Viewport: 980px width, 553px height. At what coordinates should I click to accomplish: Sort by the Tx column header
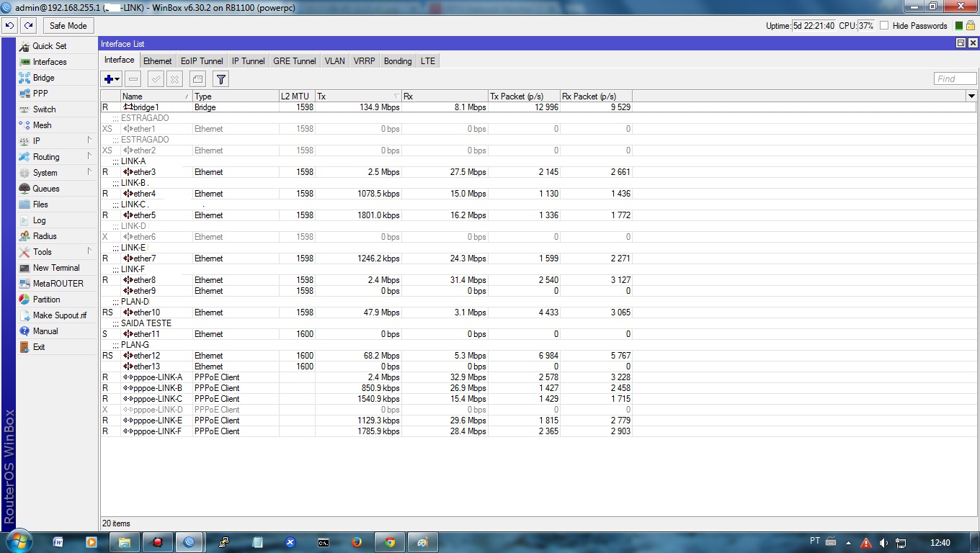[x=358, y=96]
